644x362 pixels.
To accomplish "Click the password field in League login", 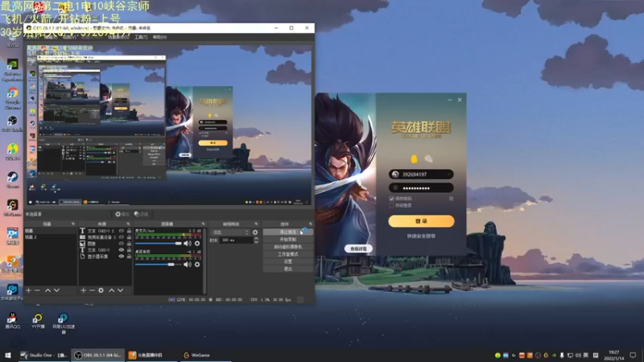I will click(x=421, y=188).
